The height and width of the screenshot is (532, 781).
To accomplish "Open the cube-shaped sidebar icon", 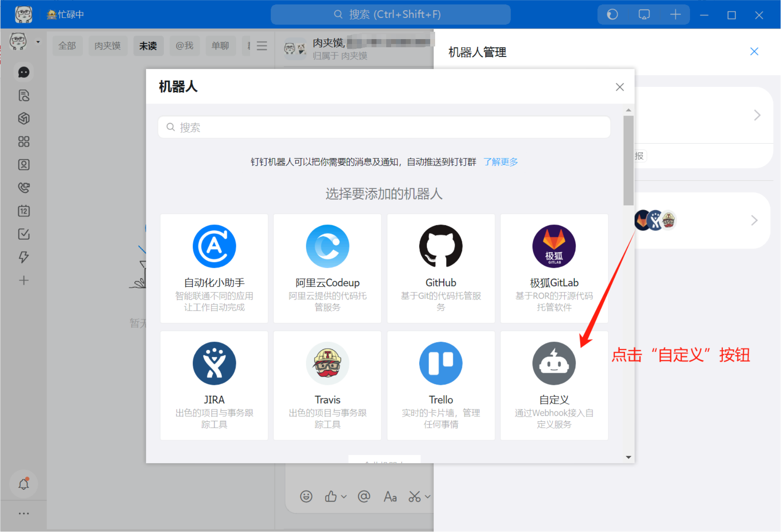I will coord(24,119).
